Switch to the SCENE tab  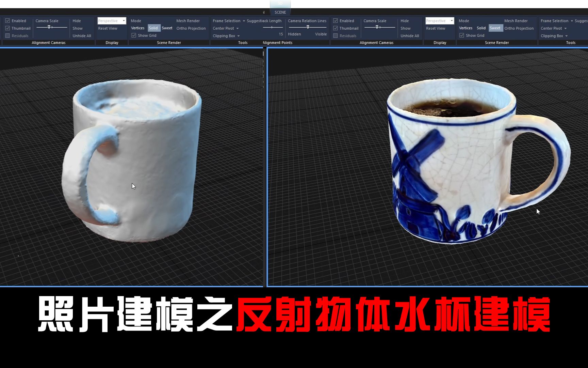click(x=280, y=12)
